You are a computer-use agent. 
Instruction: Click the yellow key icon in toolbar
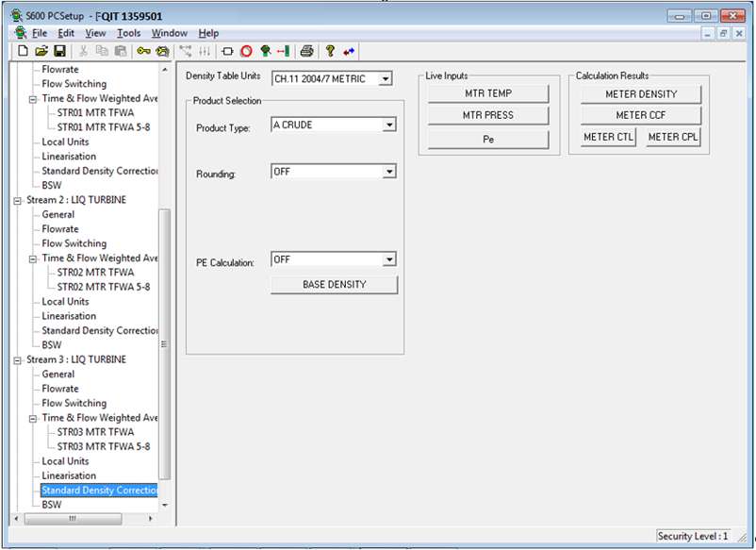[143, 51]
